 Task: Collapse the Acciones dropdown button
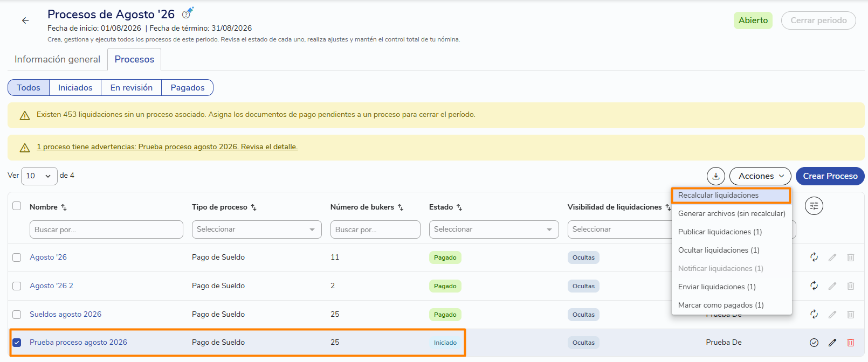coord(760,176)
